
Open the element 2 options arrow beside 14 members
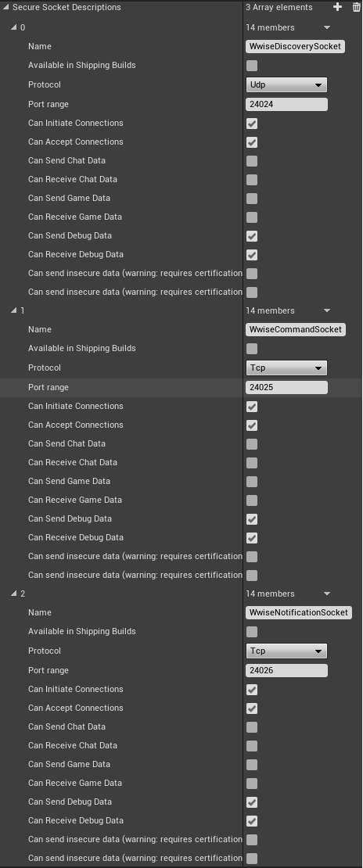[326, 594]
